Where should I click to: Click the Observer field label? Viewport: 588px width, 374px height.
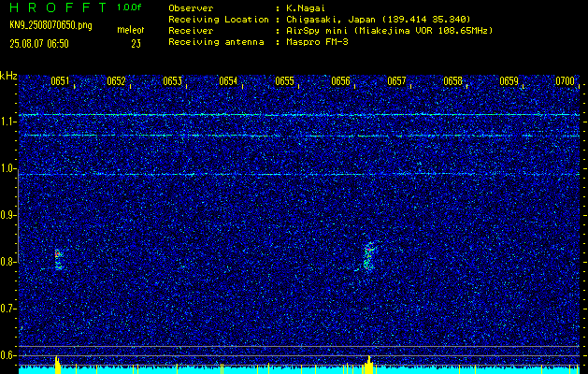[x=191, y=8]
